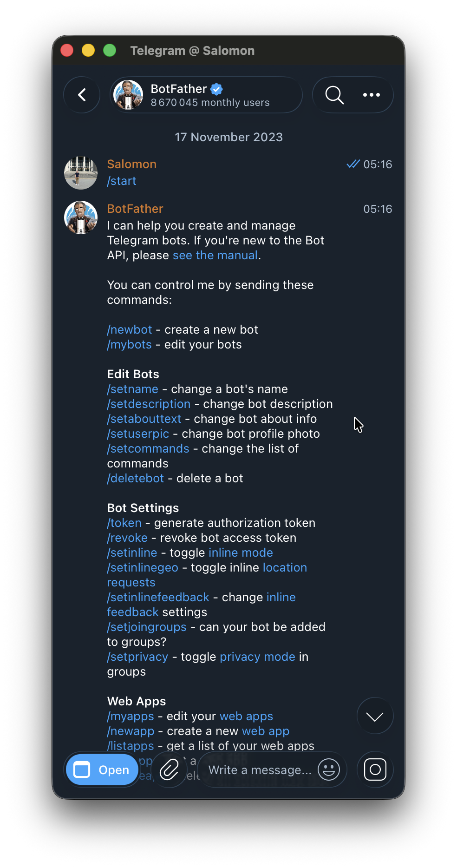457x868 pixels.
Task: Click the /setjoingroups command
Action: point(147,627)
